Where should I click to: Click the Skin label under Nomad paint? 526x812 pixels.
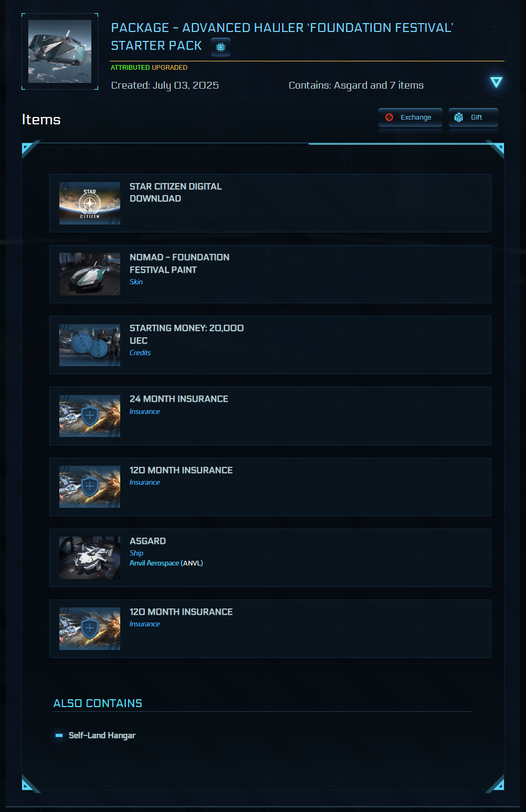tap(136, 282)
